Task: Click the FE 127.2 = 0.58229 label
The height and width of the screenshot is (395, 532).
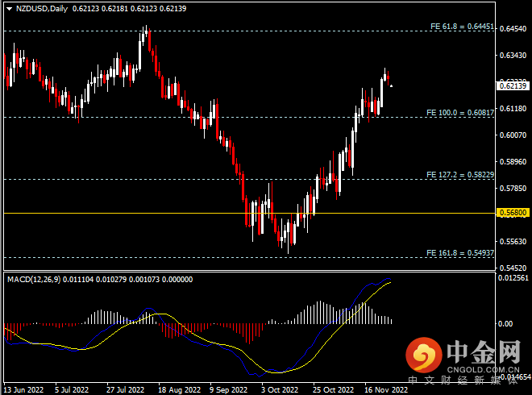Action: point(461,174)
